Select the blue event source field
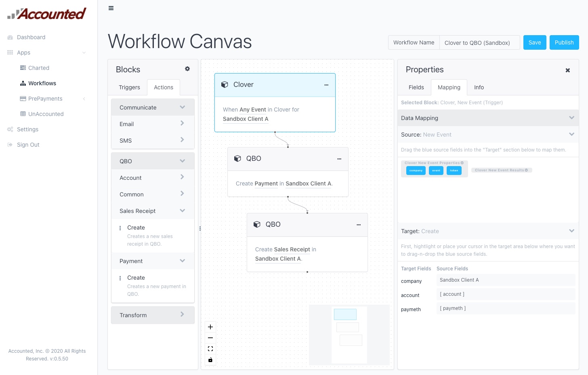The height and width of the screenshot is (375, 588). click(436, 171)
